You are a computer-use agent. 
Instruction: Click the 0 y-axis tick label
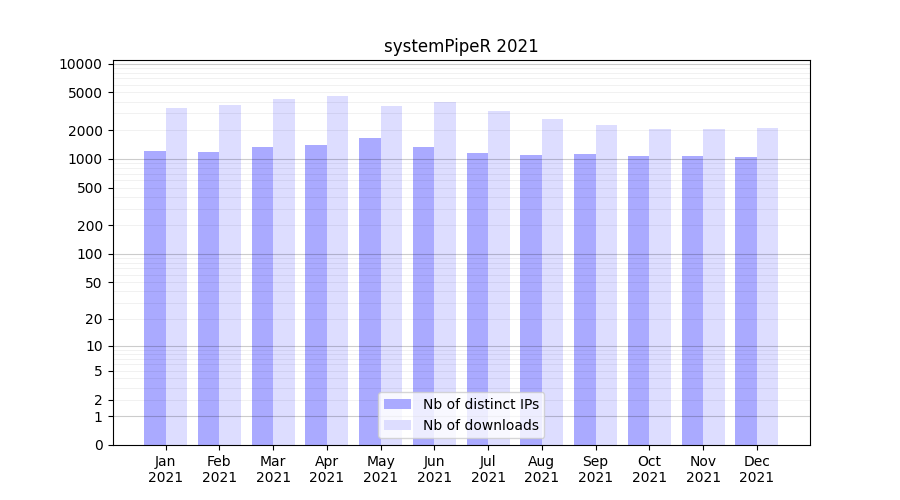pos(98,445)
